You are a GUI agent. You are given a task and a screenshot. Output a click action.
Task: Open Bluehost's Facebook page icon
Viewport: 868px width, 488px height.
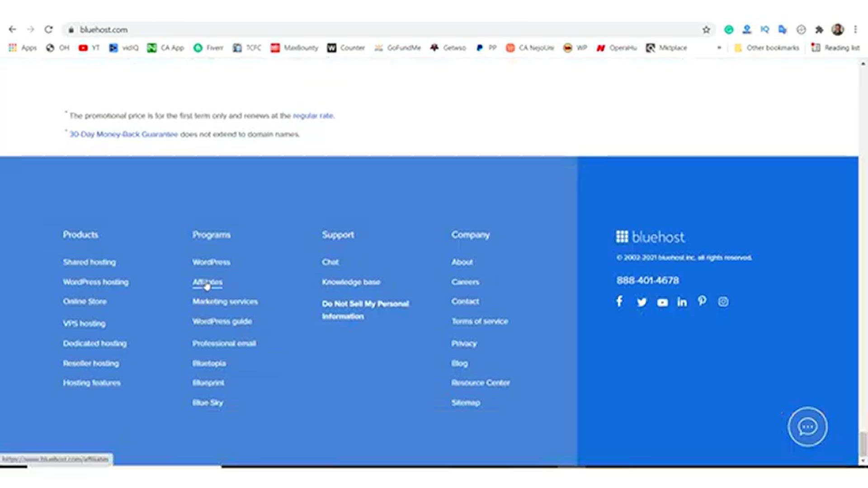pyautogui.click(x=619, y=301)
